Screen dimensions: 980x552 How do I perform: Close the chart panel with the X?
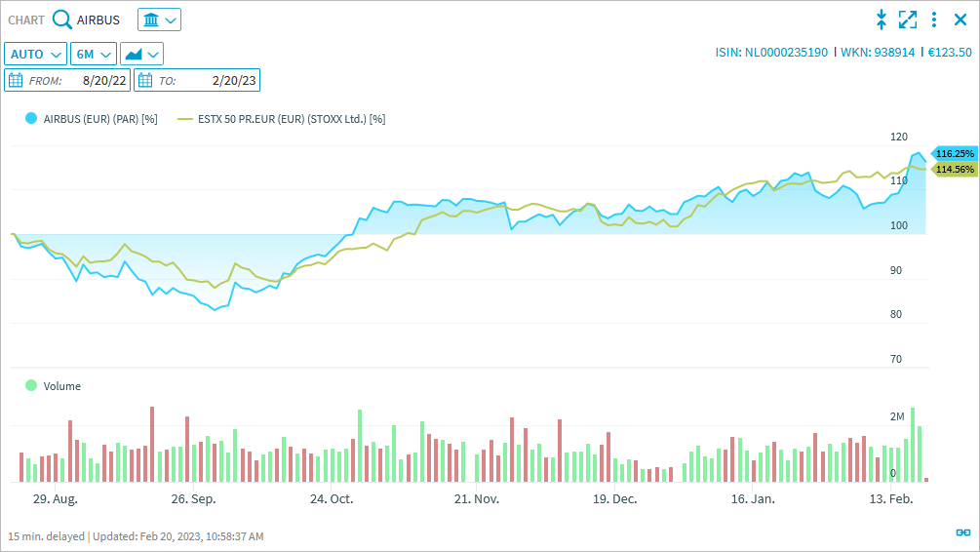960,20
